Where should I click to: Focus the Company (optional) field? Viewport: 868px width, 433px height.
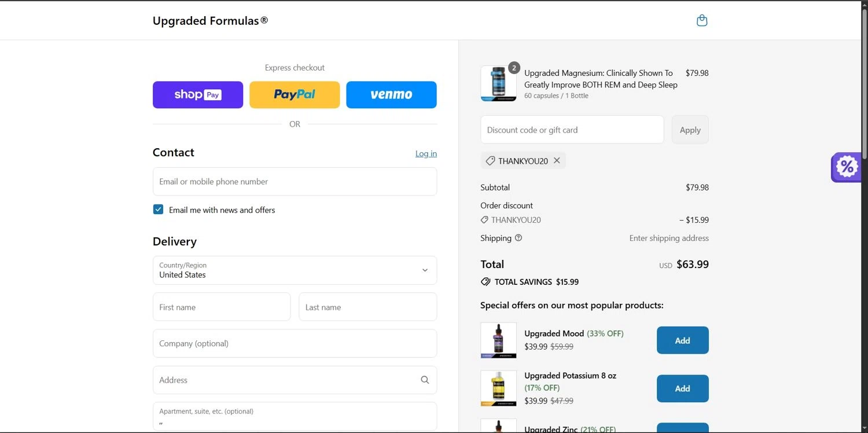coord(295,343)
